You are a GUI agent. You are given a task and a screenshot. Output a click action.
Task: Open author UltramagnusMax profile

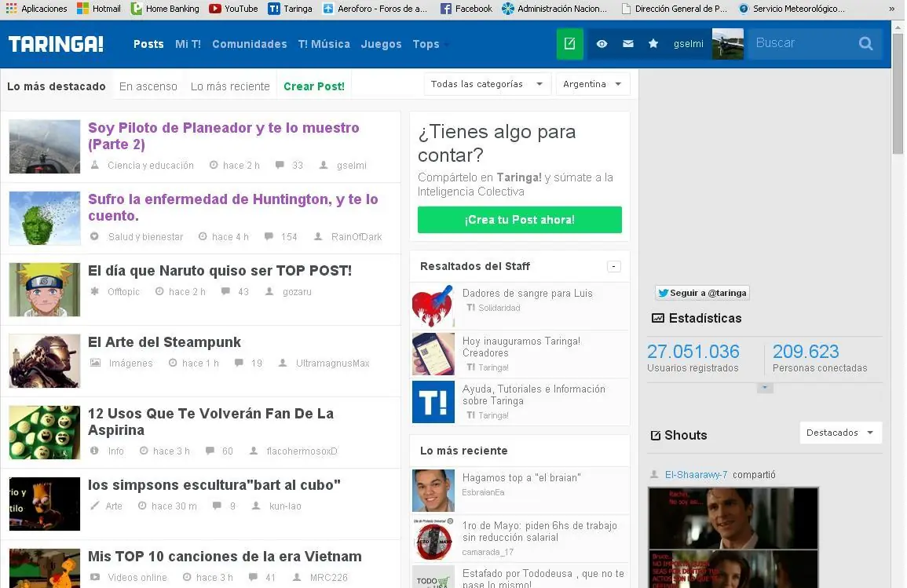click(333, 363)
